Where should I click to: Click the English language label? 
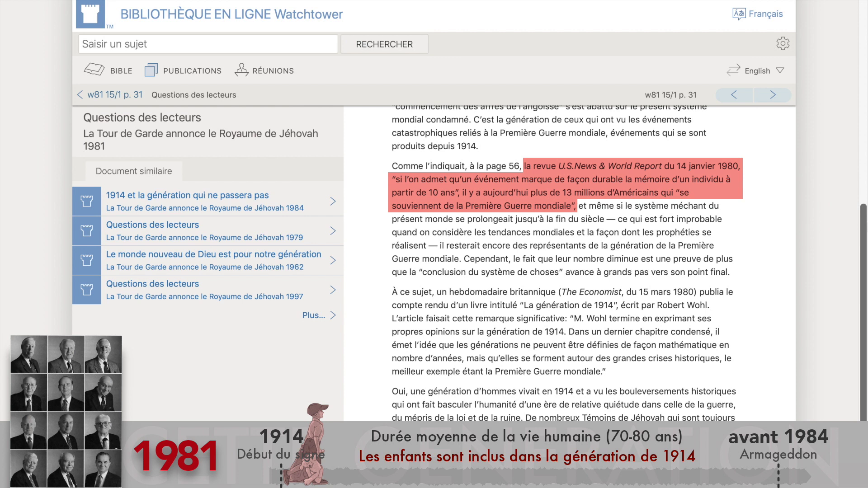(757, 71)
